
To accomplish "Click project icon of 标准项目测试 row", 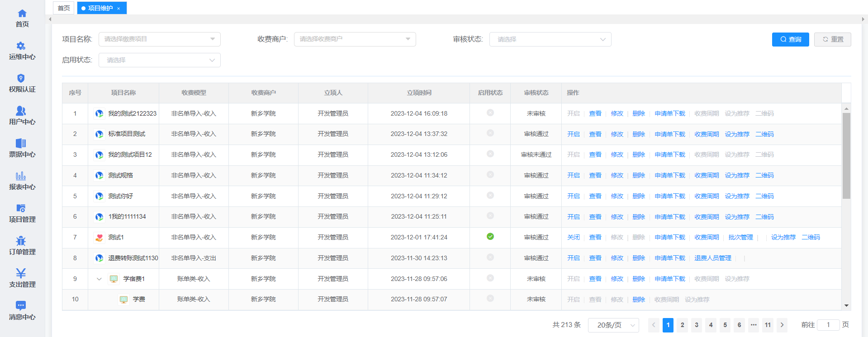I will tap(99, 134).
